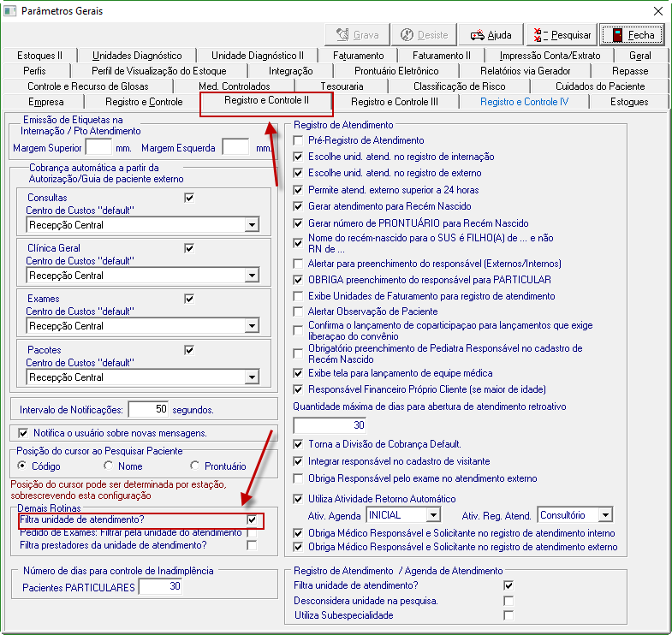Click the Ajuda button
Image resolution: width=672 pixels, height=635 pixels.
pos(491,35)
